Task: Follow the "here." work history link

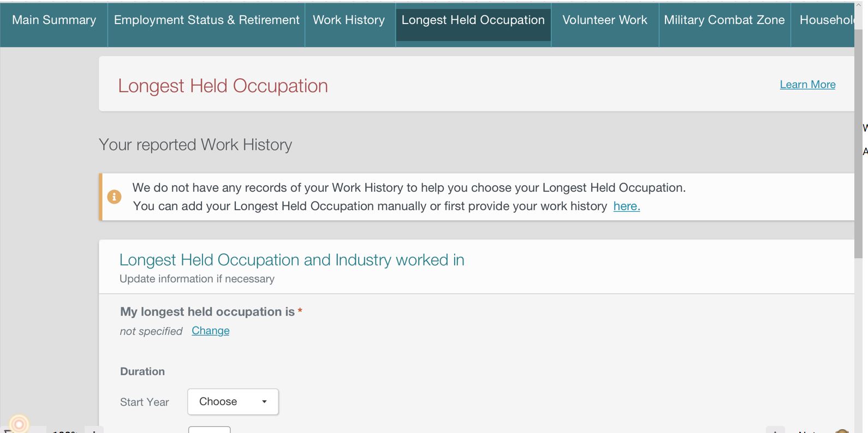Action: pos(626,206)
